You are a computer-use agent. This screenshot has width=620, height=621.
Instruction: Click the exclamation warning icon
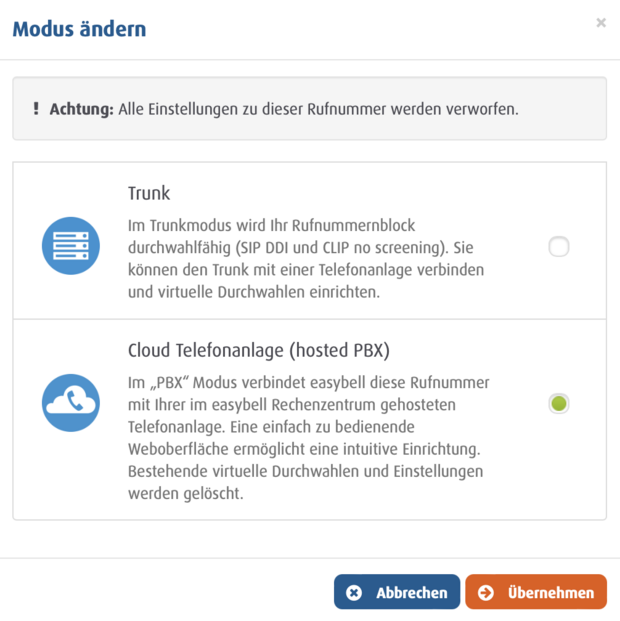click(36, 108)
